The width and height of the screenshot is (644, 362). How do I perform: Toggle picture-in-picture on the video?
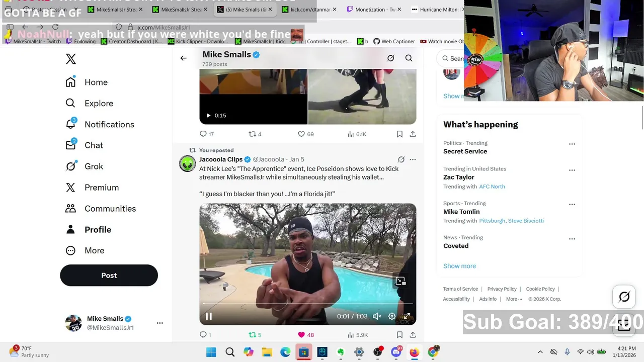[x=400, y=282]
